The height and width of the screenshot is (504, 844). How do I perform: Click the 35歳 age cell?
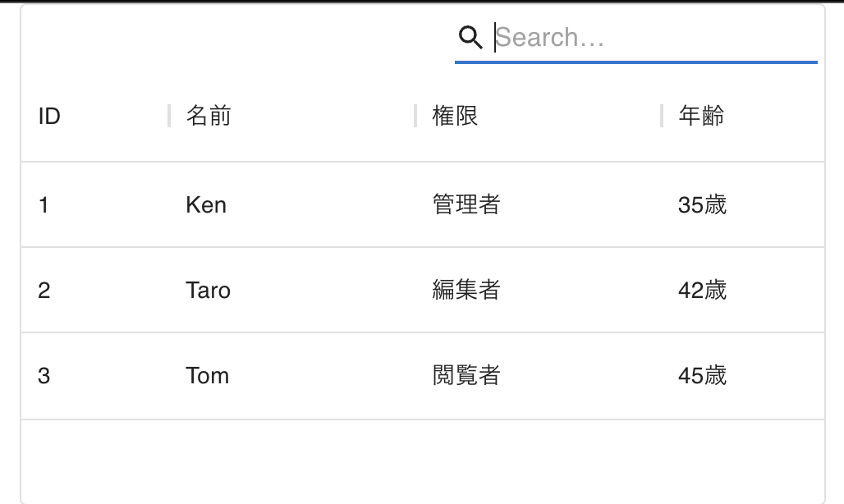point(704,205)
